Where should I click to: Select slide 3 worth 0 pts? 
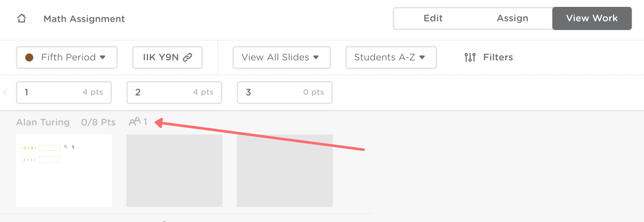285,93
